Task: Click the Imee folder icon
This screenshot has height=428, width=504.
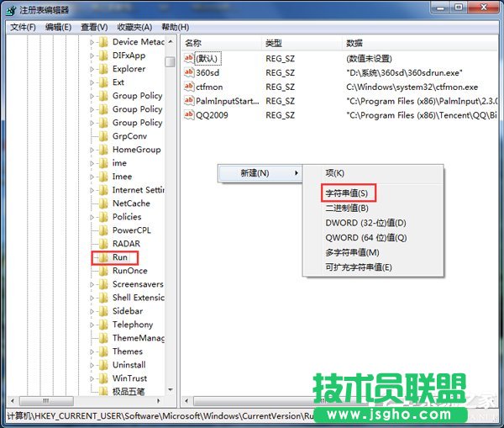Action: 103,177
